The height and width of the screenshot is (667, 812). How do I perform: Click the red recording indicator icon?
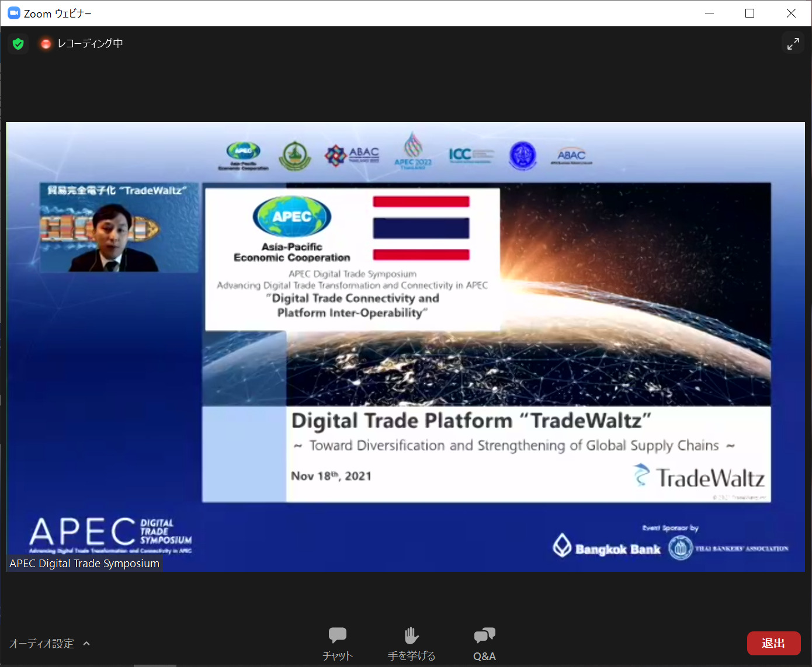click(46, 44)
